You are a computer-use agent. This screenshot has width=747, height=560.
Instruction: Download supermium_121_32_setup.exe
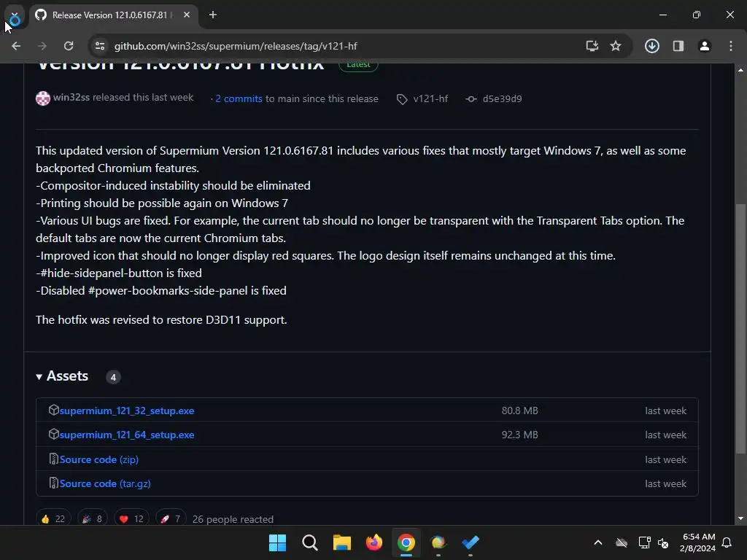(x=127, y=411)
